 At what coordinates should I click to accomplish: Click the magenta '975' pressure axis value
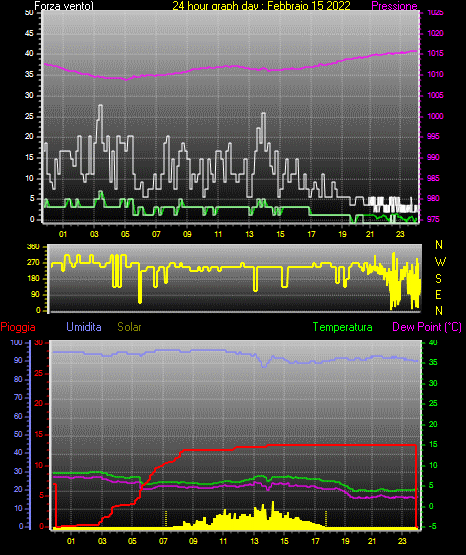tap(433, 219)
